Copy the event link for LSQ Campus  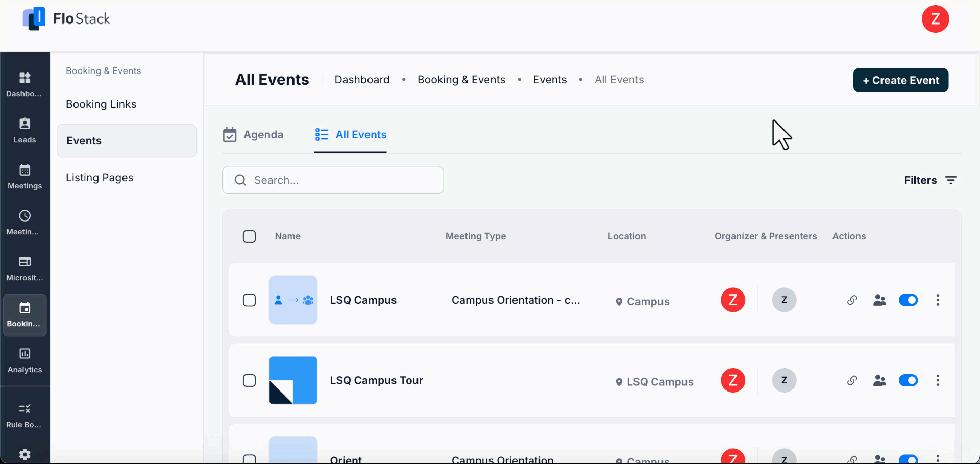coord(852,300)
